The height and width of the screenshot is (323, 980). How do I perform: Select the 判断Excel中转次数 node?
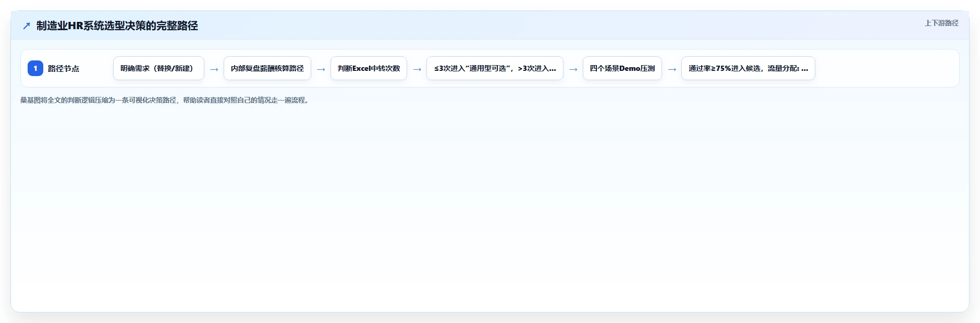(x=369, y=68)
